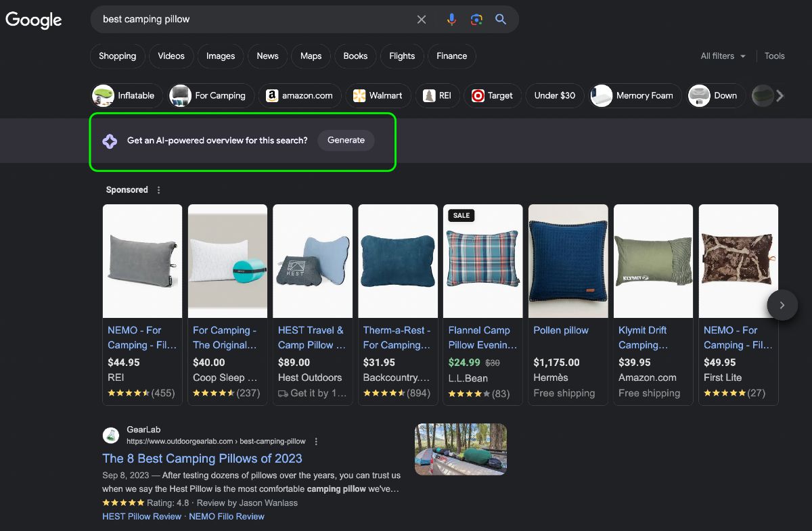Expand the All filters dropdown
Viewport: 812px width, 531px height.
(723, 56)
